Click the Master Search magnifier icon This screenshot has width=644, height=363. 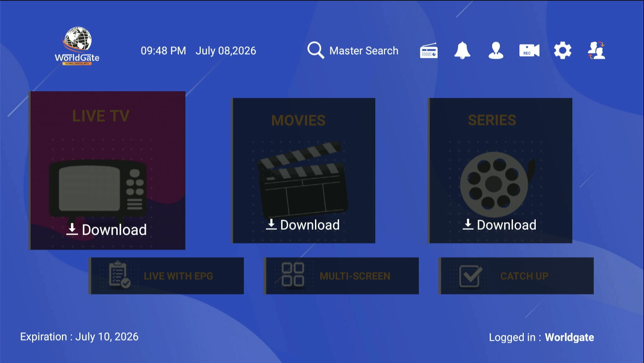[x=316, y=50]
